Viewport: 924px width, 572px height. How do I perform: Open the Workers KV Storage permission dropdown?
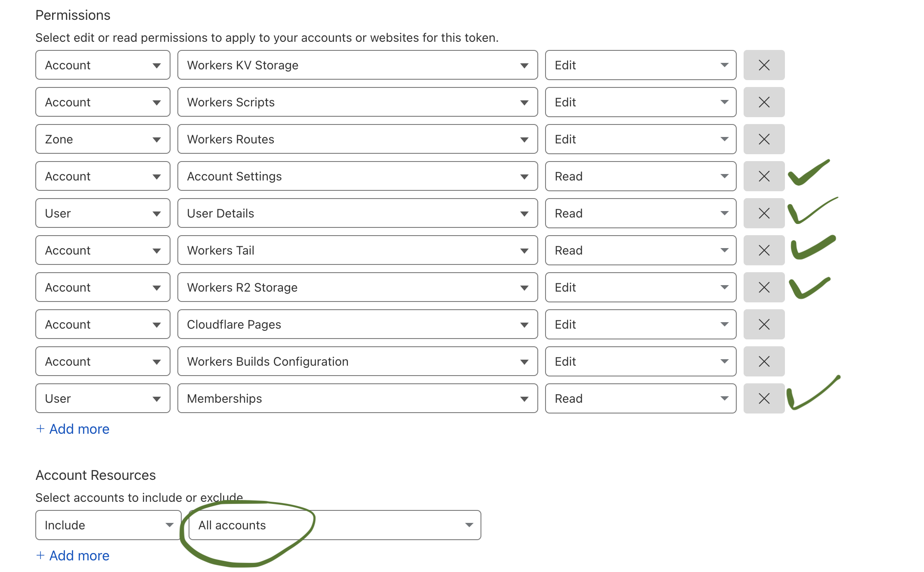[357, 65]
